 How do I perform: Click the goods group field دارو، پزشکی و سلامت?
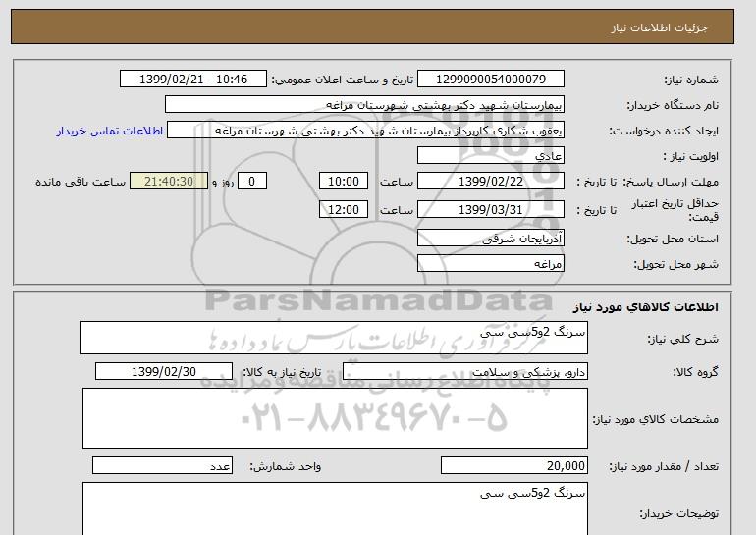point(465,372)
